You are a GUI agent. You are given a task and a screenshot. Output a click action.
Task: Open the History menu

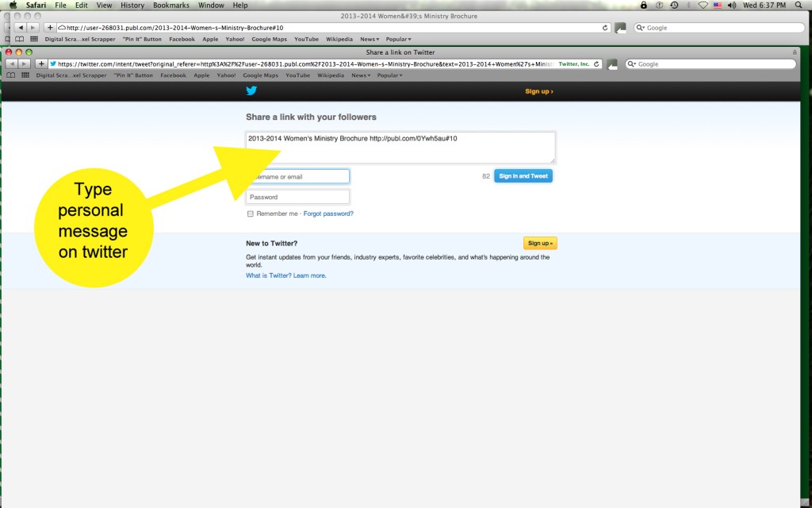132,6
